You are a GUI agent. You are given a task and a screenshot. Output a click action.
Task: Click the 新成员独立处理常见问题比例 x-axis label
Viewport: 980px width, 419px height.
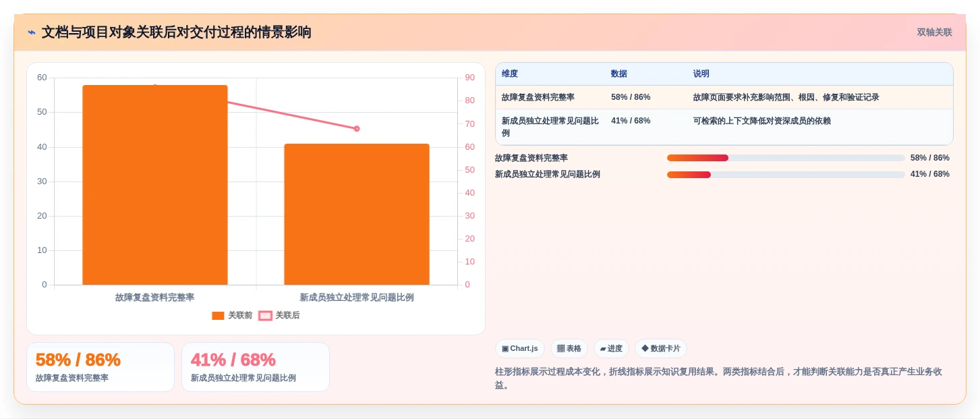(357, 298)
